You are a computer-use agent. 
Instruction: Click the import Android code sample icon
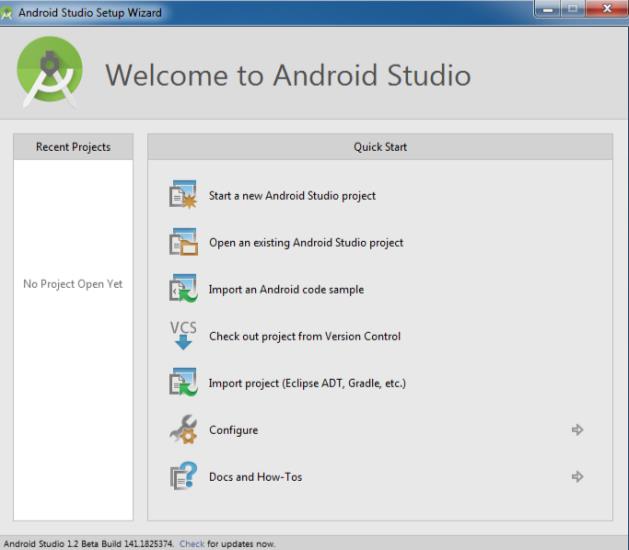pyautogui.click(x=183, y=289)
